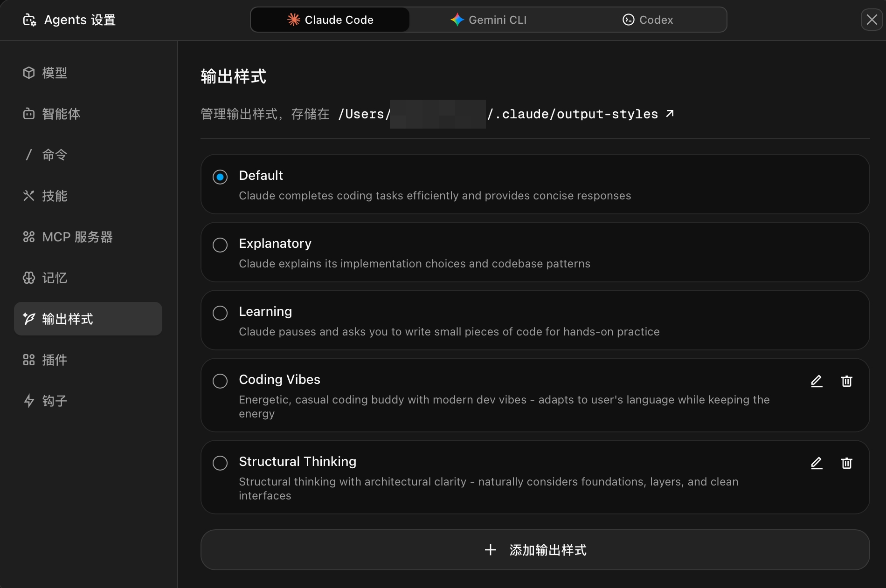Viewport: 886px width, 588px height.
Task: Click the 添加输出样式 button
Action: [x=535, y=550]
